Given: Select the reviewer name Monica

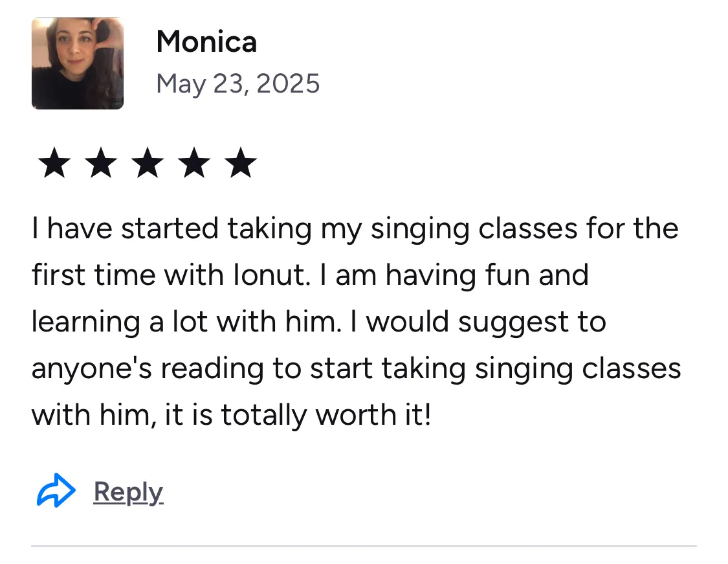Looking at the screenshot, I should pos(206,41).
